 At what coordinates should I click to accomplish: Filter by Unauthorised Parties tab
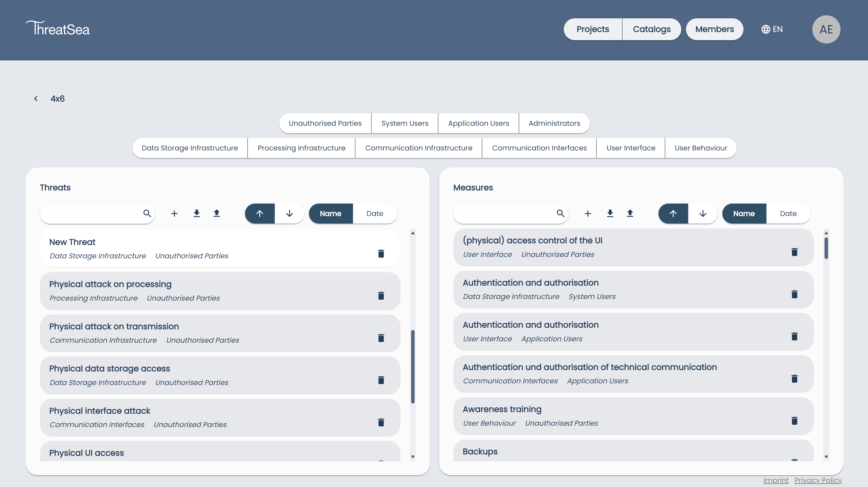point(325,123)
